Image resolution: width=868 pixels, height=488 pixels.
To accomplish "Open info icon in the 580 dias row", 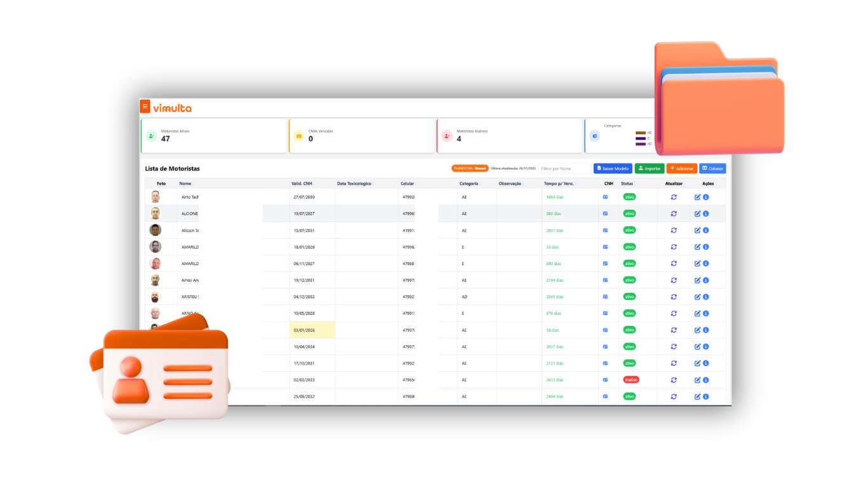I will (x=706, y=213).
